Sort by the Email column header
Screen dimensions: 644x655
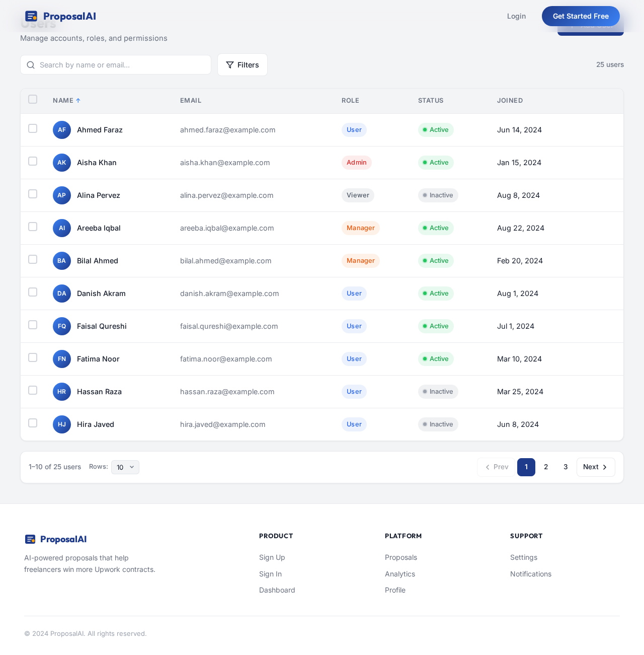tap(191, 101)
